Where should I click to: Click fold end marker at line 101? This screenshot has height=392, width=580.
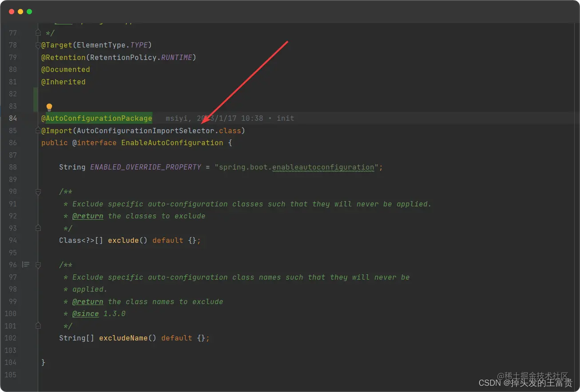coord(38,326)
